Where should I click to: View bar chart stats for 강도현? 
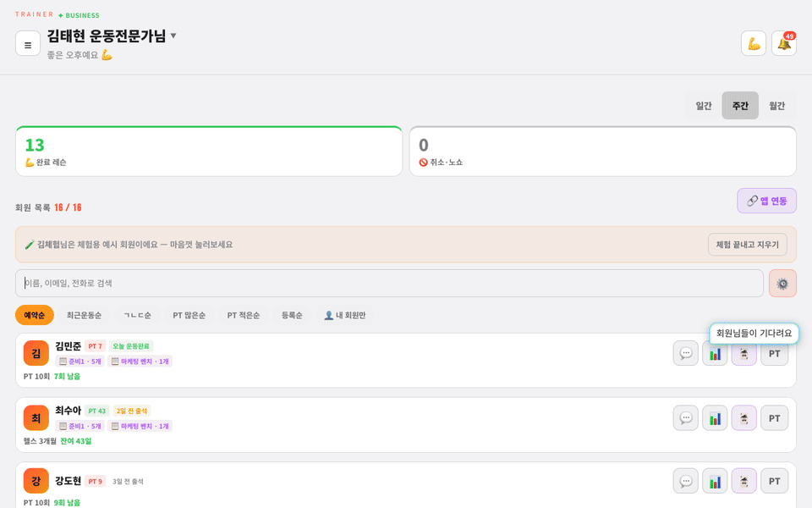coord(715,481)
